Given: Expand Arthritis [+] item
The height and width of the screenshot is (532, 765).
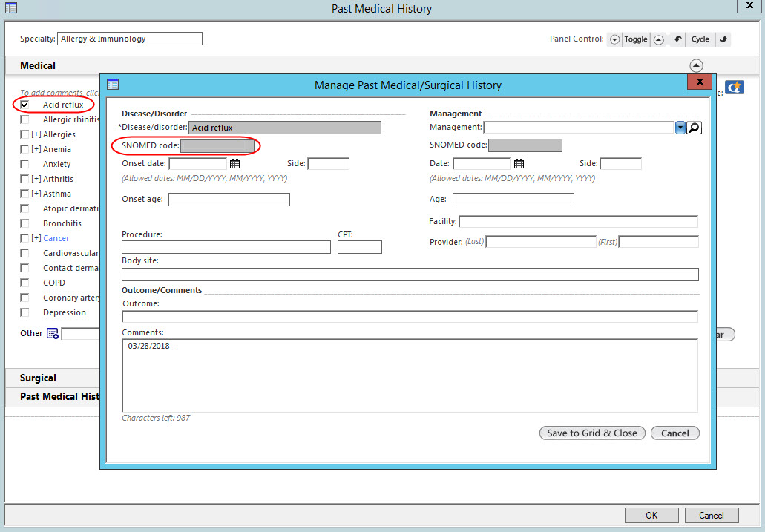Looking at the screenshot, I should click(x=36, y=179).
